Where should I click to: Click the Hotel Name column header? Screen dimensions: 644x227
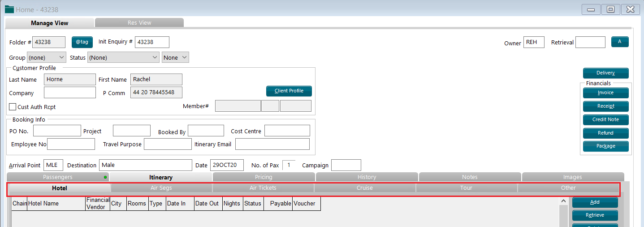56,204
